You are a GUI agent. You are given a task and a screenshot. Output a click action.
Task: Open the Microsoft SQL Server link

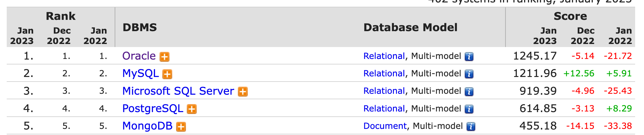[x=178, y=91]
